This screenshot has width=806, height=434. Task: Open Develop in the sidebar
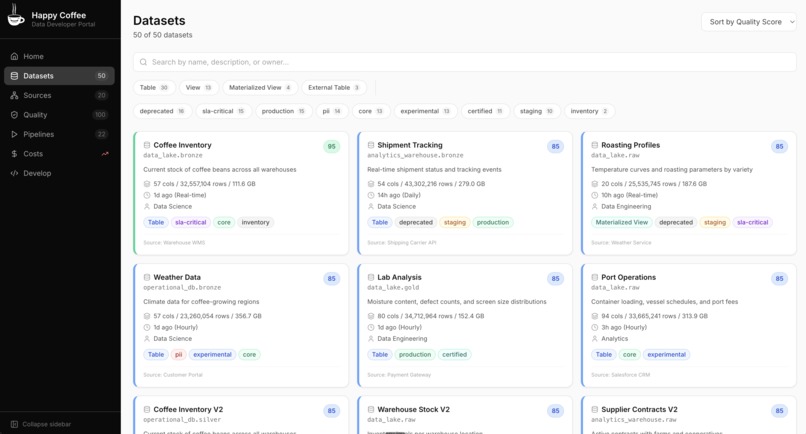coord(59,173)
